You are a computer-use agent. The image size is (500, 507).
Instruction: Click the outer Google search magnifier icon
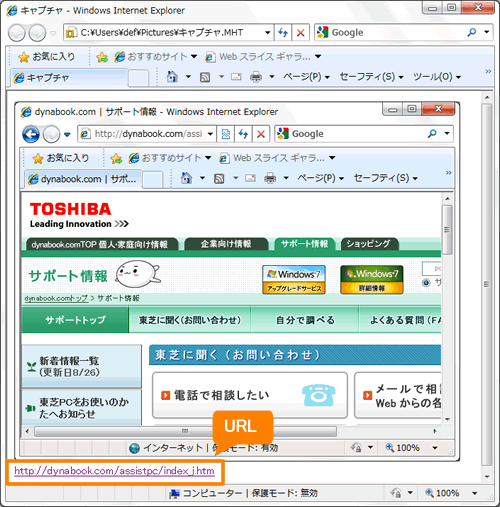[x=471, y=32]
